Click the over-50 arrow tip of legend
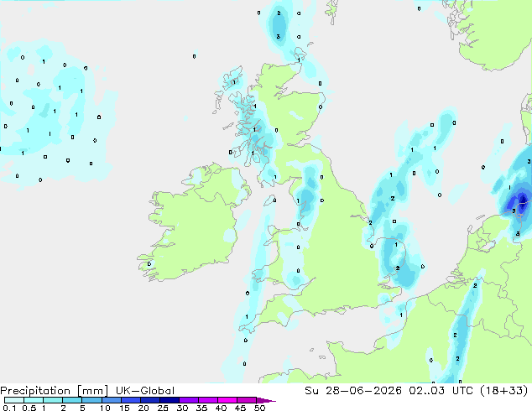 tap(266, 400)
